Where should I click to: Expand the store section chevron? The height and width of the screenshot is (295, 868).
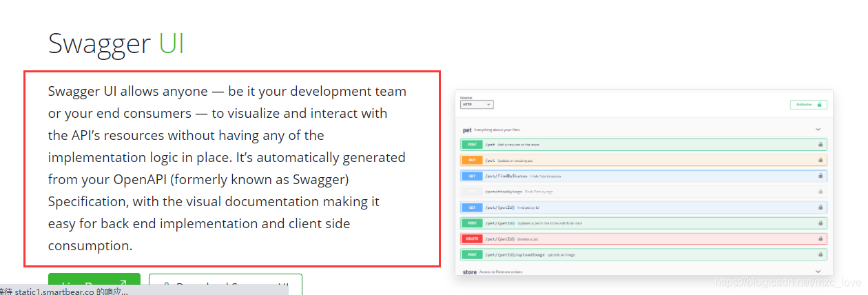pos(818,272)
